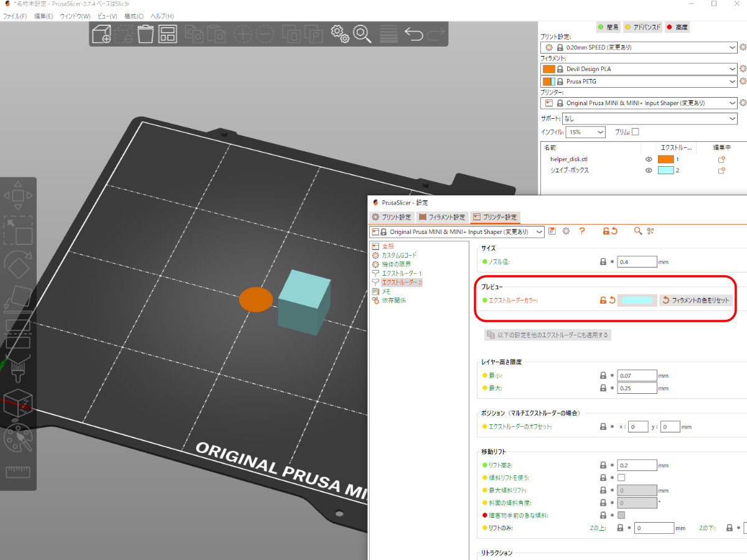Open the インフィル 15% dropdown
Image resolution: width=747 pixels, height=560 pixels.
[x=586, y=132]
